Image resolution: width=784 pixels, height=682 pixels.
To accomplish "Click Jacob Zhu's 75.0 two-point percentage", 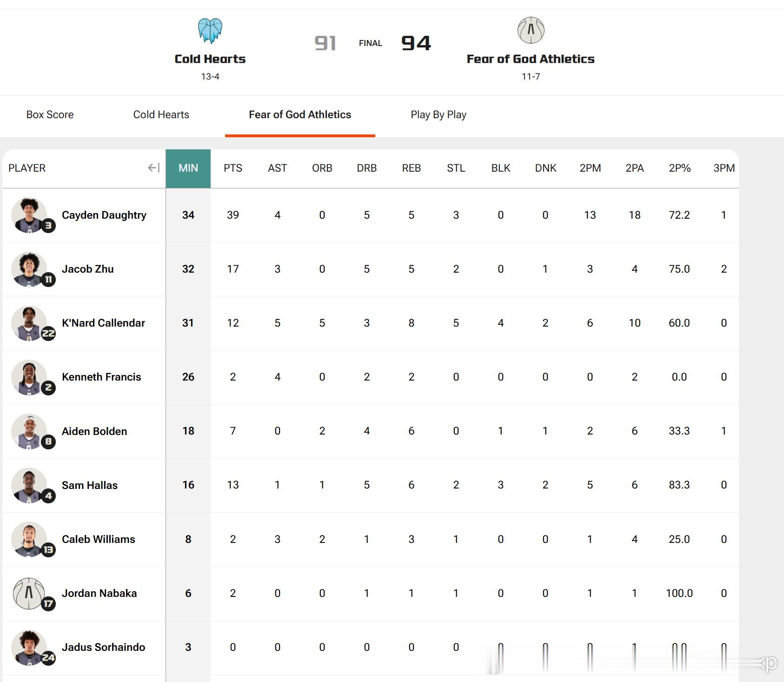I will pos(679,269).
